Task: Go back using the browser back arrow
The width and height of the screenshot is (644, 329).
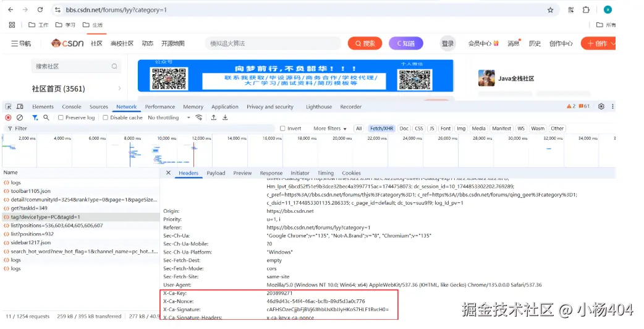Action: click(11, 9)
